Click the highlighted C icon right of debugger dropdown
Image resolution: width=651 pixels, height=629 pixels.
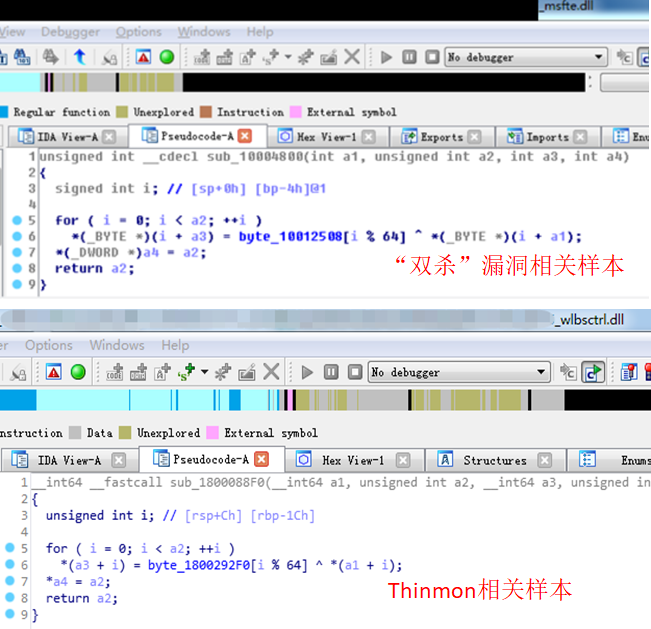point(593,372)
